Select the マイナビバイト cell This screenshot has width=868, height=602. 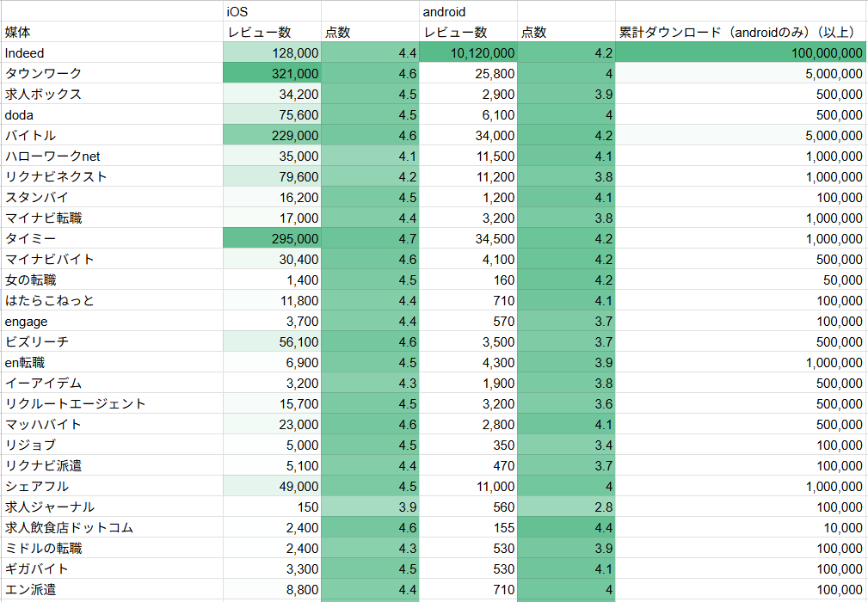tap(111, 259)
